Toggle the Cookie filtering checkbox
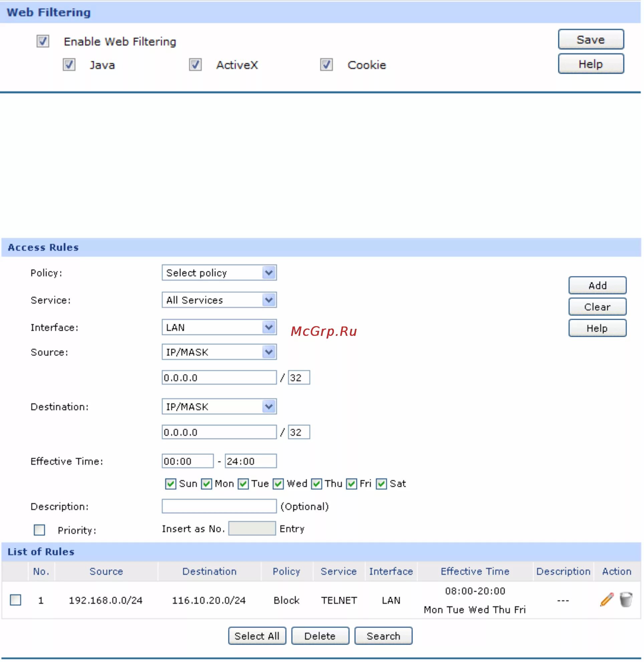The image size is (644, 662). pyautogui.click(x=326, y=65)
